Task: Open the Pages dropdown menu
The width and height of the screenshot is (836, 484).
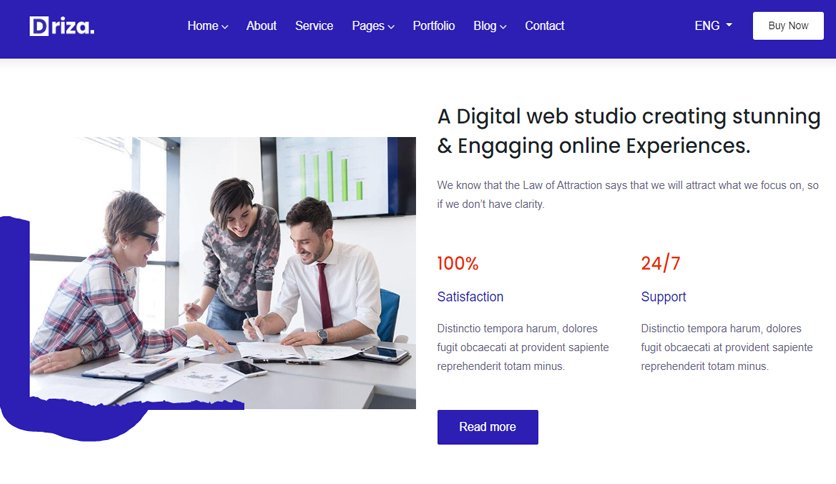Action: pos(373,26)
